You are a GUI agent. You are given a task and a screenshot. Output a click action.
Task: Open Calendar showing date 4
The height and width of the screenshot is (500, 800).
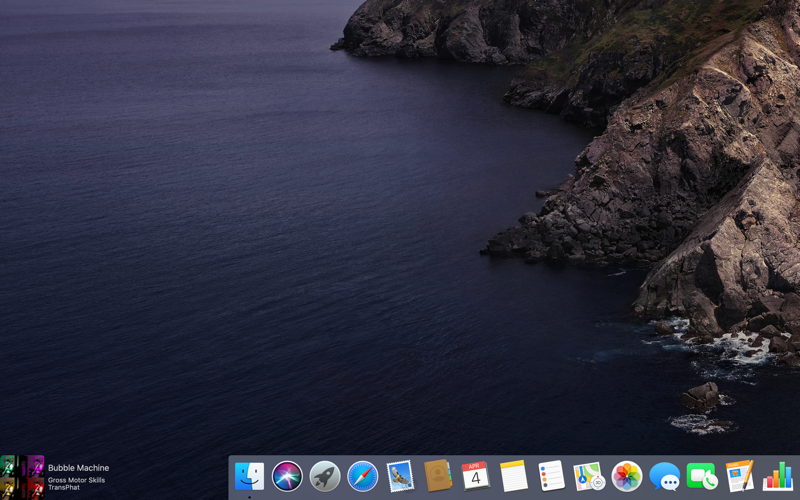(476, 476)
